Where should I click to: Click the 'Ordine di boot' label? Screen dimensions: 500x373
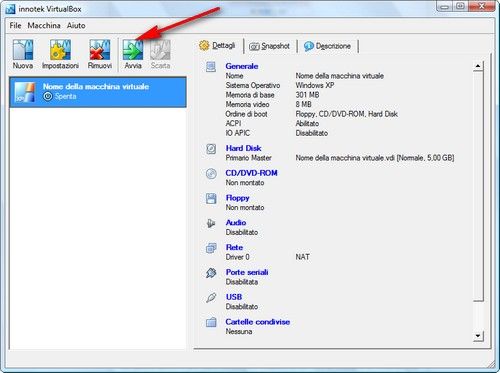coord(246,114)
